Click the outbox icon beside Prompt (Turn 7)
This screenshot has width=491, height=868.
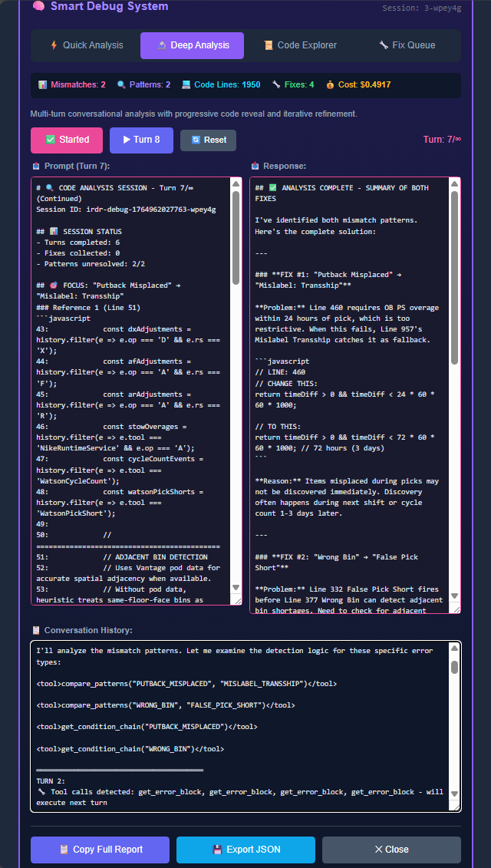click(36, 166)
